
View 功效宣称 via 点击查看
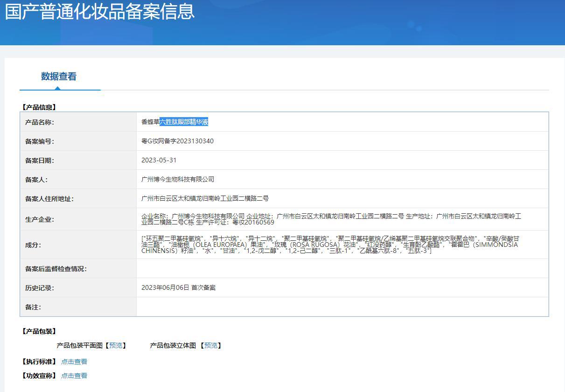coord(75,375)
